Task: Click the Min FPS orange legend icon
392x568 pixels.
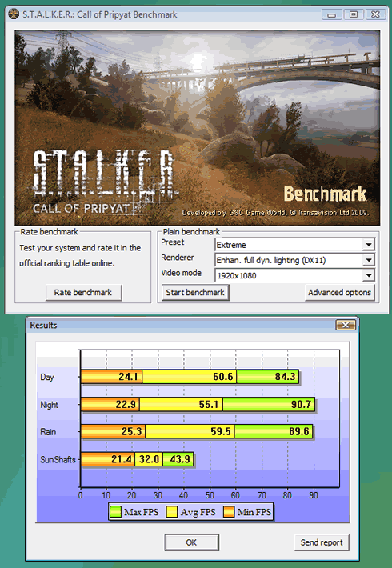Action: [x=229, y=512]
